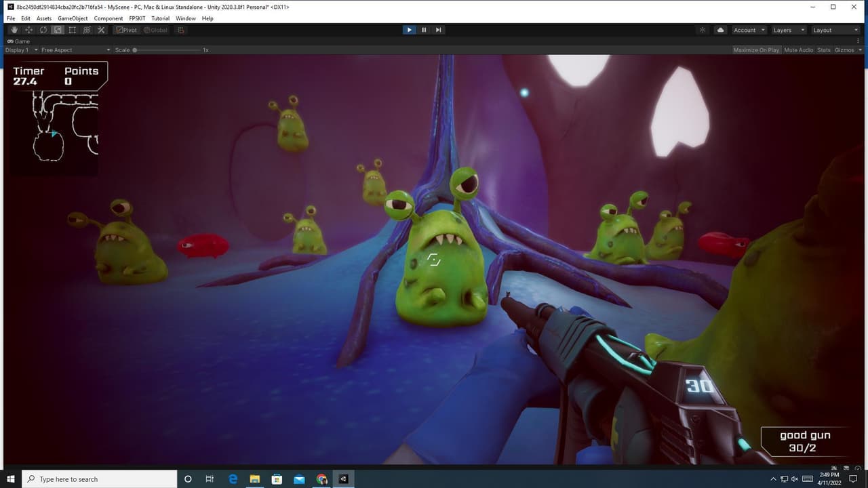This screenshot has width=868, height=488.
Task: Advance one frame with Step button
Action: tap(439, 30)
